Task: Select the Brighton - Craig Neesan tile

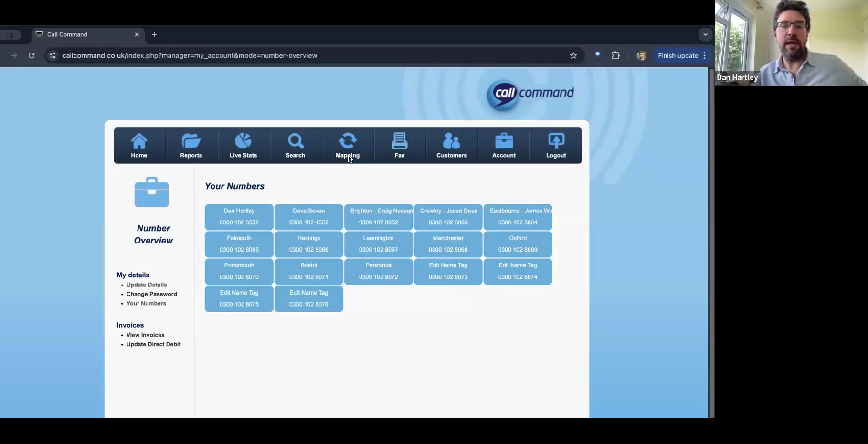Action: point(379,217)
